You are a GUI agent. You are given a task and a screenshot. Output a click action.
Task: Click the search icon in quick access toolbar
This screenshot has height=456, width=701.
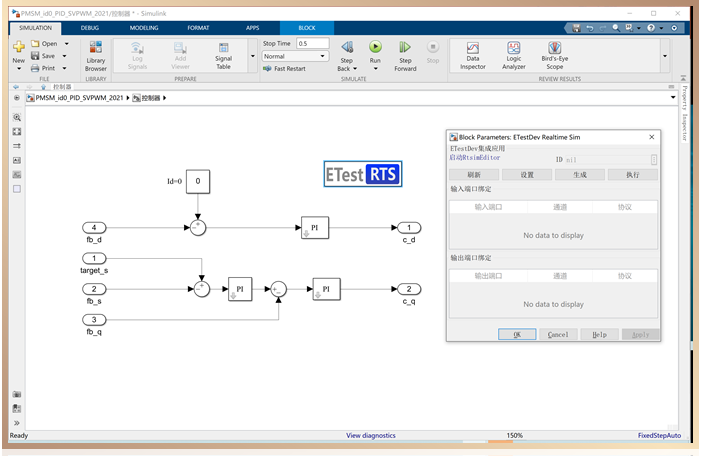616,28
